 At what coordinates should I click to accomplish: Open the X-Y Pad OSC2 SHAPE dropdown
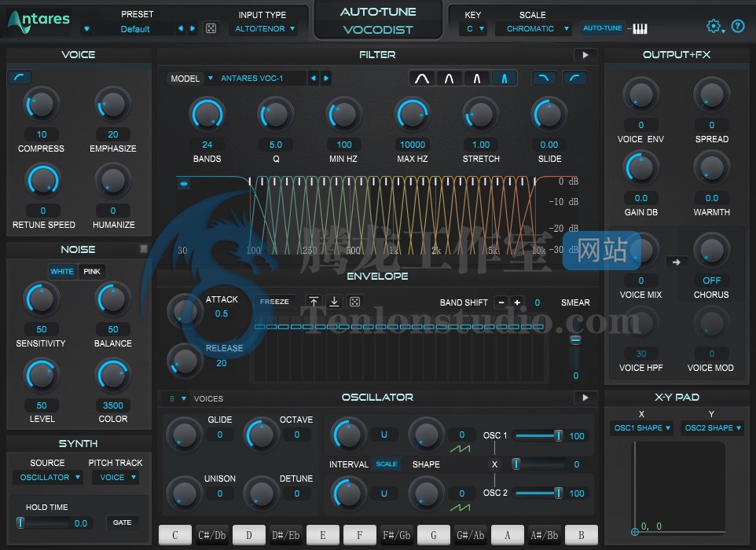(713, 427)
